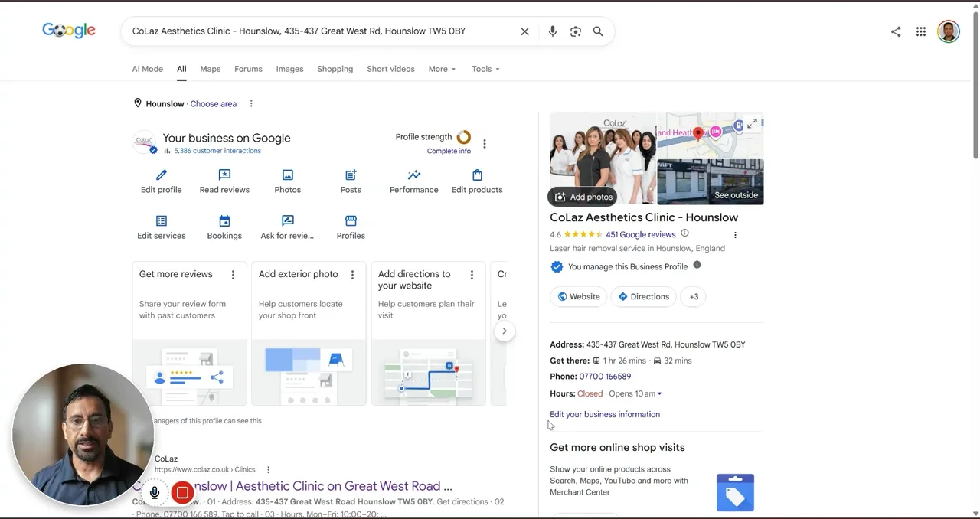Expand the More search filter

442,69
